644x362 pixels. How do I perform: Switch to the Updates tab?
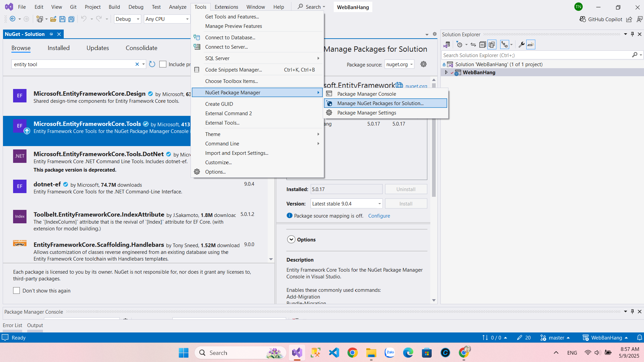98,48
